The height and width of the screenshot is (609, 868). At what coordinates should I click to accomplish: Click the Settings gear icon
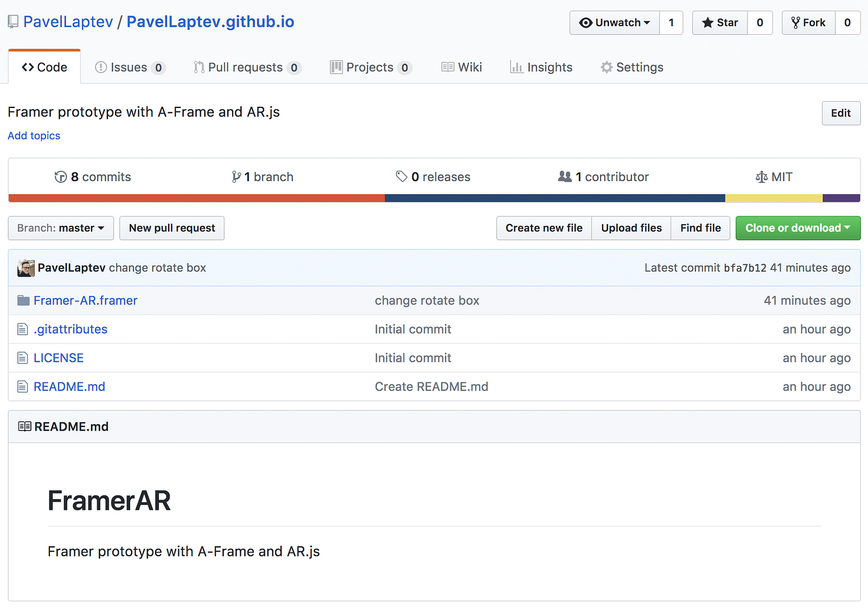607,67
